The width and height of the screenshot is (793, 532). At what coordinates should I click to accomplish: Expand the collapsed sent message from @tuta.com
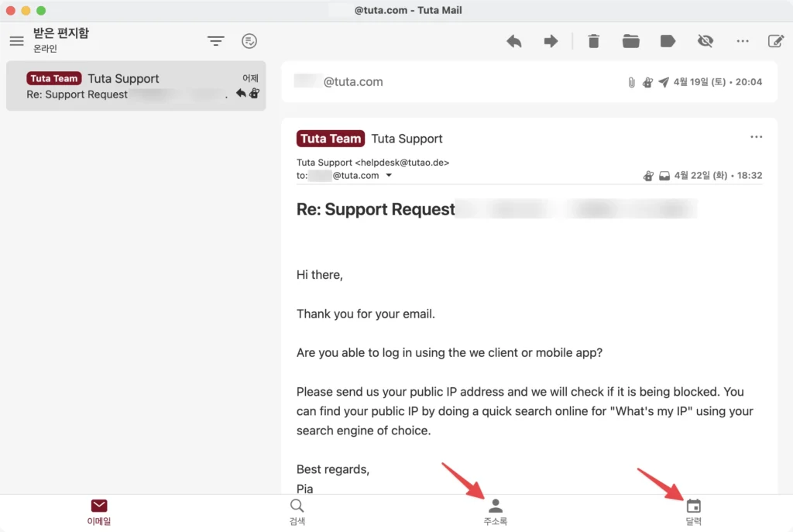tap(529, 82)
